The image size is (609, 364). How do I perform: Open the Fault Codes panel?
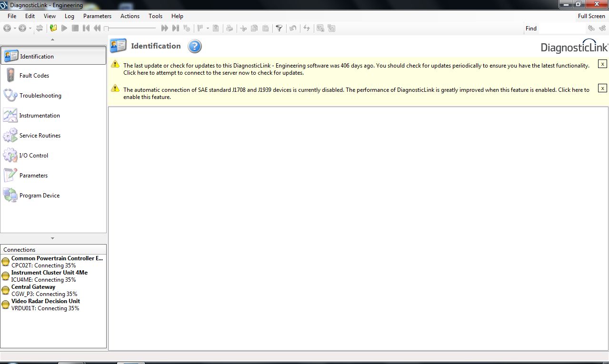click(x=53, y=76)
